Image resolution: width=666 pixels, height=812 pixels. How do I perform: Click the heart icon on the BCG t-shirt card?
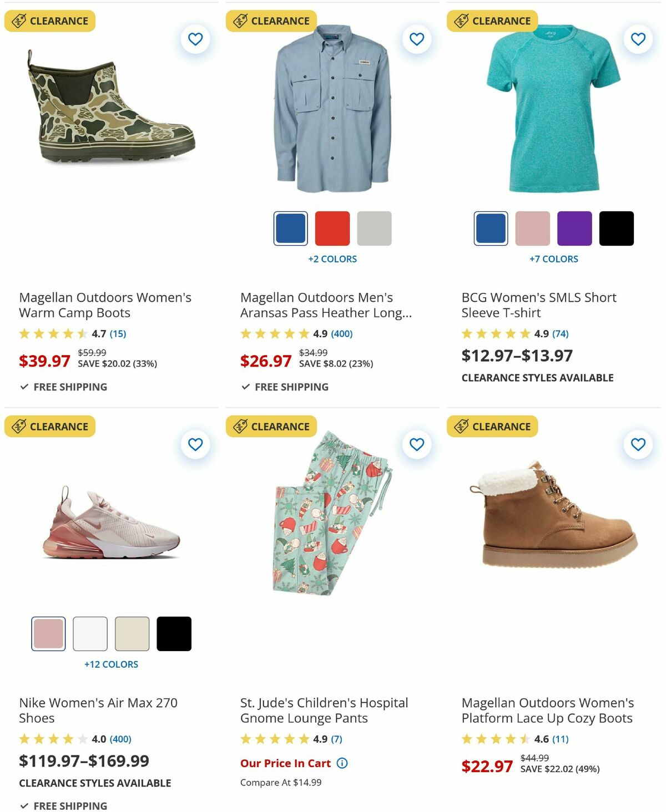tap(637, 39)
